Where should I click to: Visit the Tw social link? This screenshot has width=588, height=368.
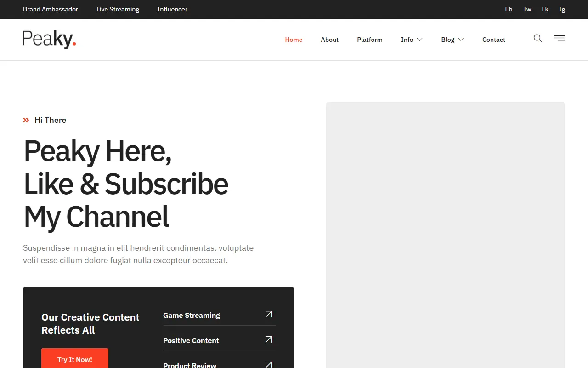coord(527,9)
